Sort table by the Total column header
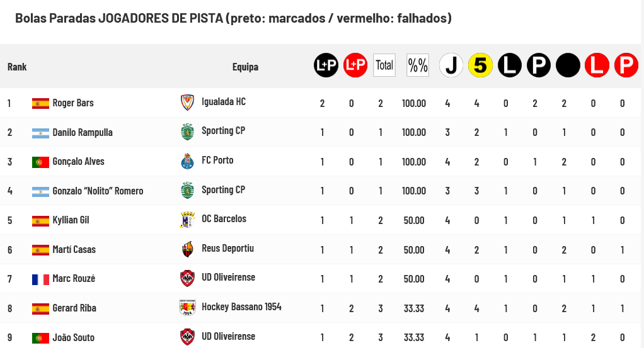Screen dimensions: 644x348 click(384, 65)
